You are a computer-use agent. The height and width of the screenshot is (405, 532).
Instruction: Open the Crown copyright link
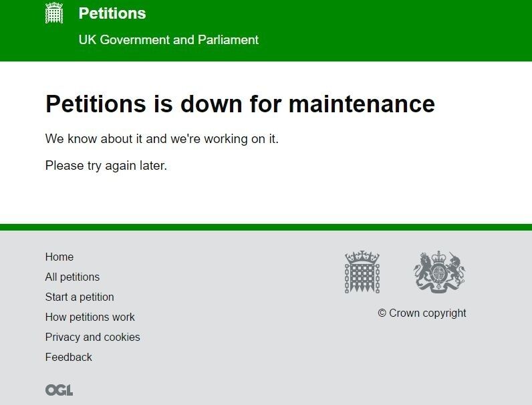tap(422, 313)
